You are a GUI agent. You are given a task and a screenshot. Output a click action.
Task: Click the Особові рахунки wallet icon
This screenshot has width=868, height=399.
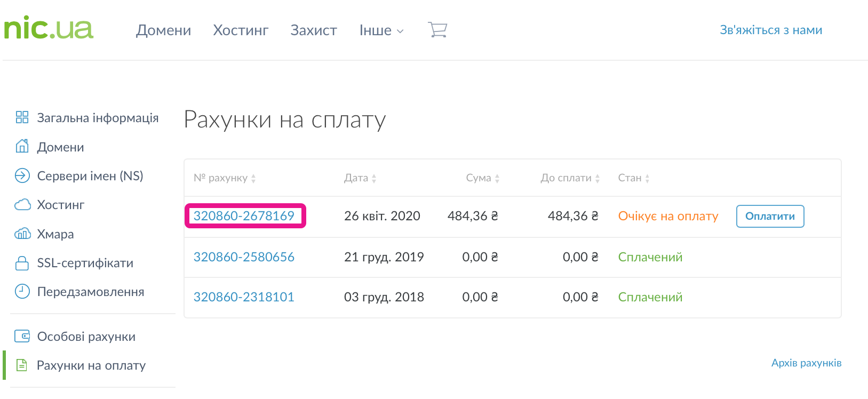pos(22,336)
